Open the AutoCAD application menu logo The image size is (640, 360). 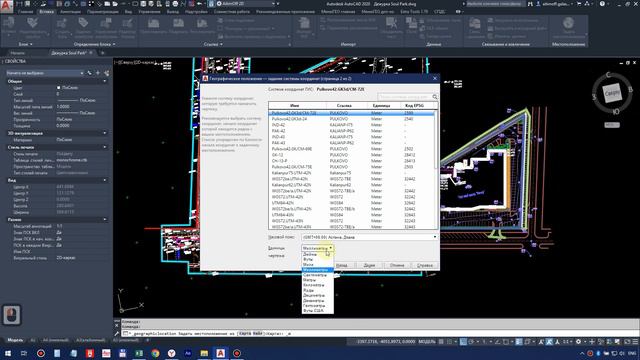(x=6, y=6)
